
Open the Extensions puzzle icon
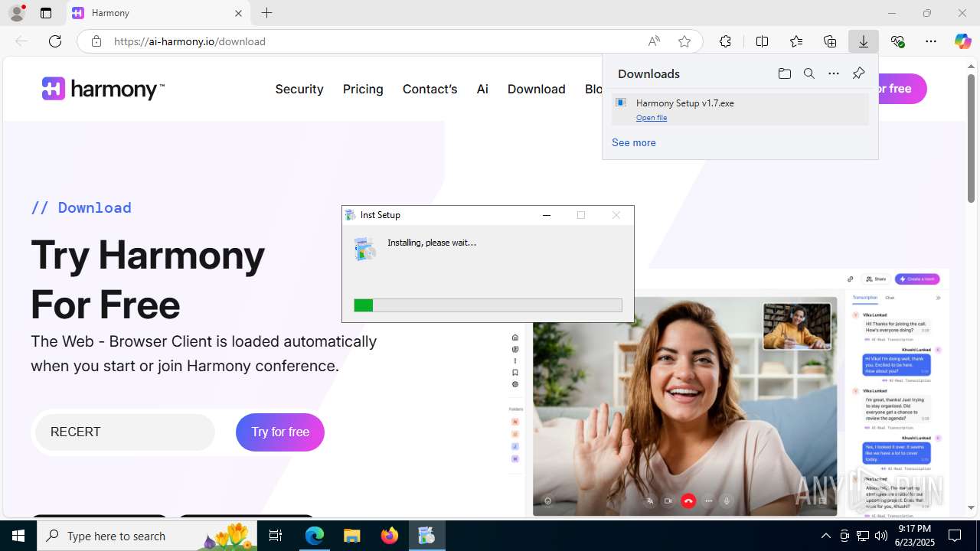click(x=725, y=41)
